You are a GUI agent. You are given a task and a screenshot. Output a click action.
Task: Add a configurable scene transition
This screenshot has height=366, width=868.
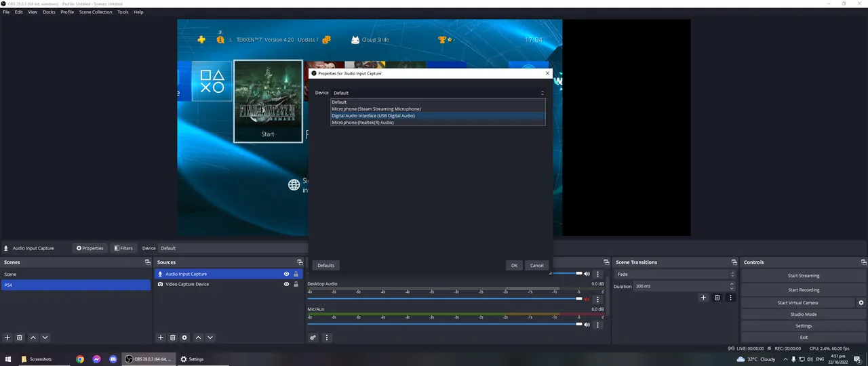click(x=703, y=298)
